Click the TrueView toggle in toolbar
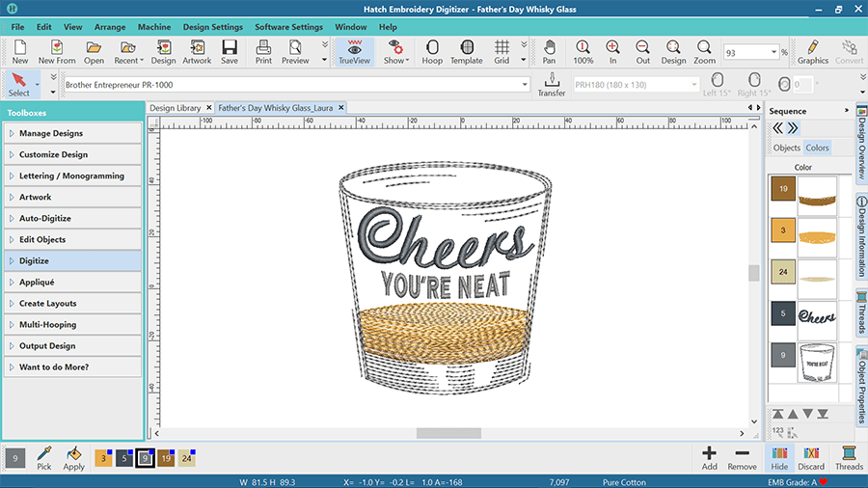This screenshot has height=488, width=868. [354, 51]
